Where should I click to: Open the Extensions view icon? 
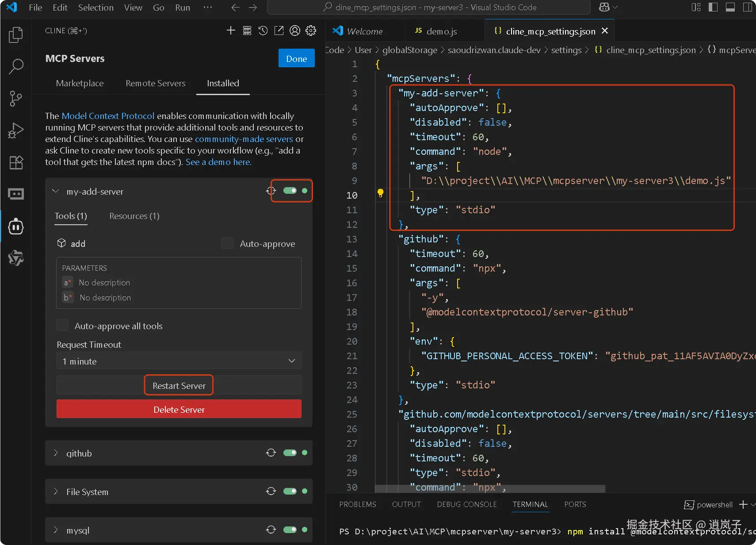coord(16,162)
